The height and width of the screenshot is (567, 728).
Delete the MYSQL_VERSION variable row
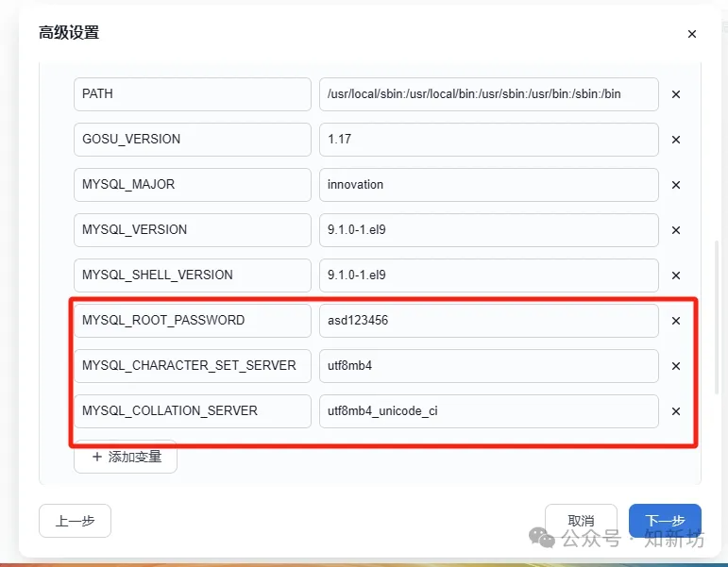point(675,230)
